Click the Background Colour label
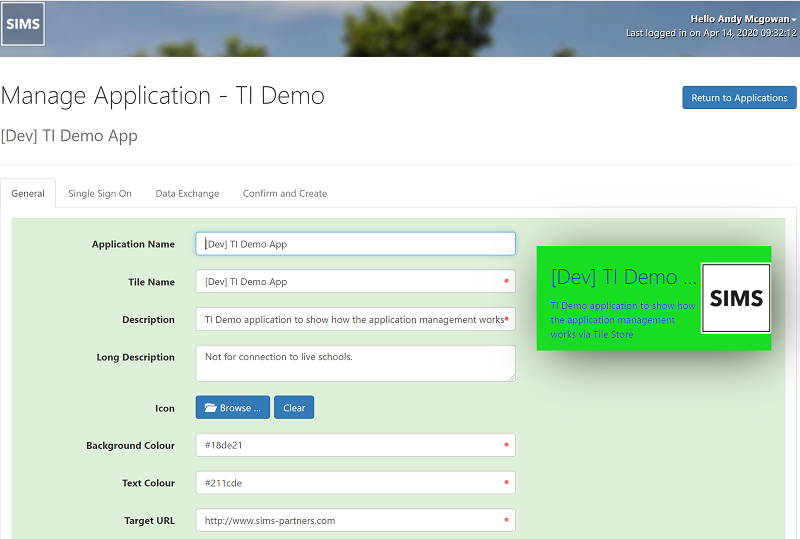The width and height of the screenshot is (800, 539). pos(131,445)
